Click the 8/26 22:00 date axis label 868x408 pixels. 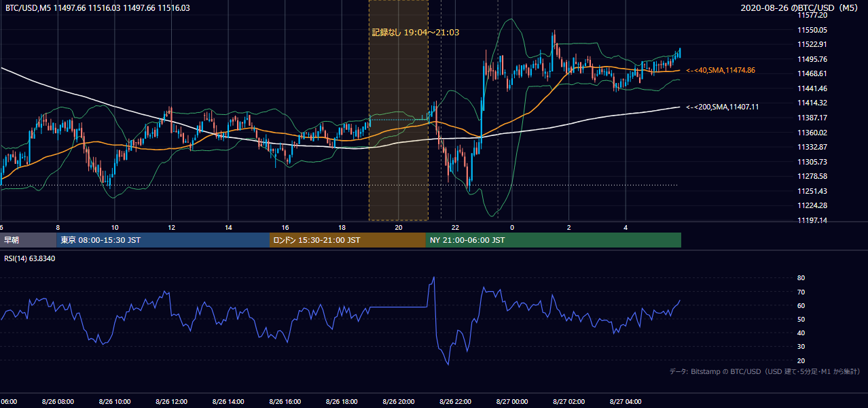pos(456,402)
